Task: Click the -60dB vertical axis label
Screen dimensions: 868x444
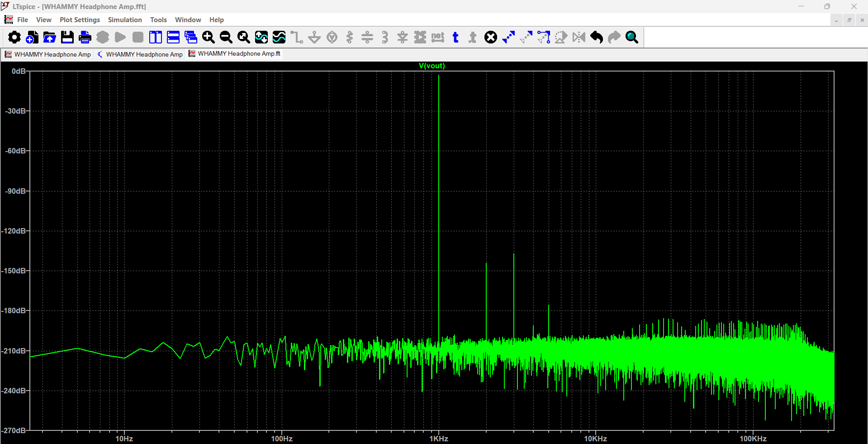Action: (x=16, y=151)
